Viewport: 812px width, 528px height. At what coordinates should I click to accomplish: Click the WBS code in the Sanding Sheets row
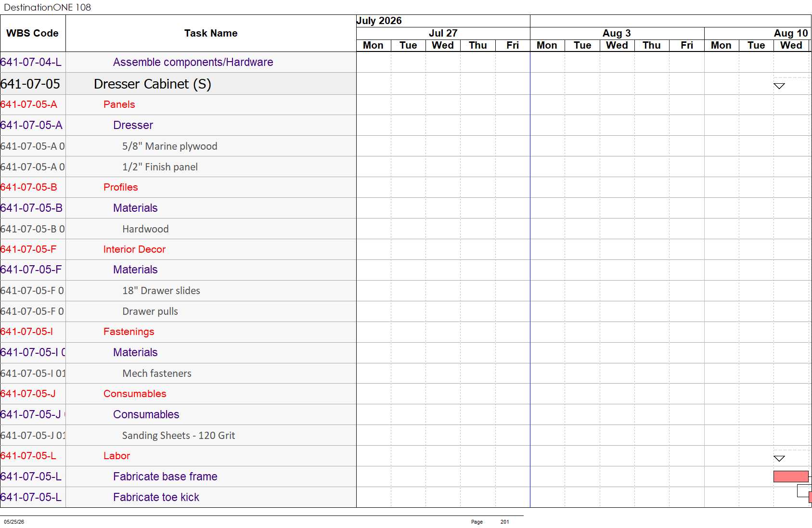click(33, 435)
